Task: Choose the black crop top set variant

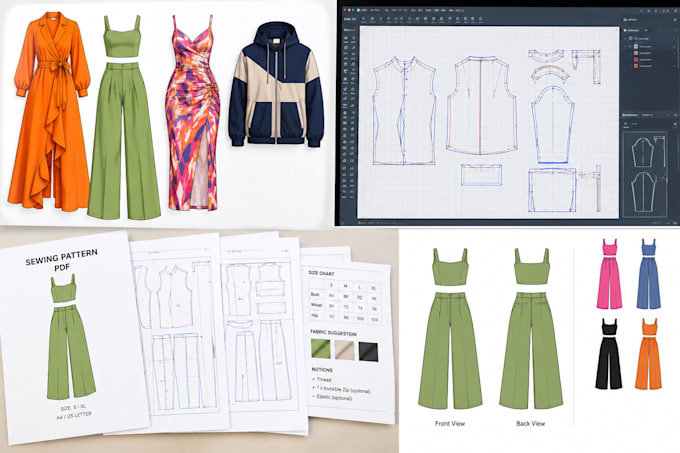Action: (608, 354)
